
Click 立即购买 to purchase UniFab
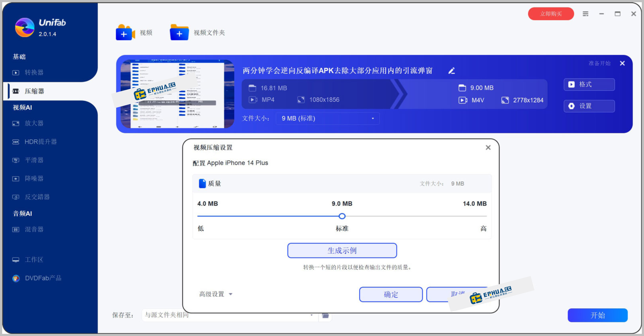point(551,14)
